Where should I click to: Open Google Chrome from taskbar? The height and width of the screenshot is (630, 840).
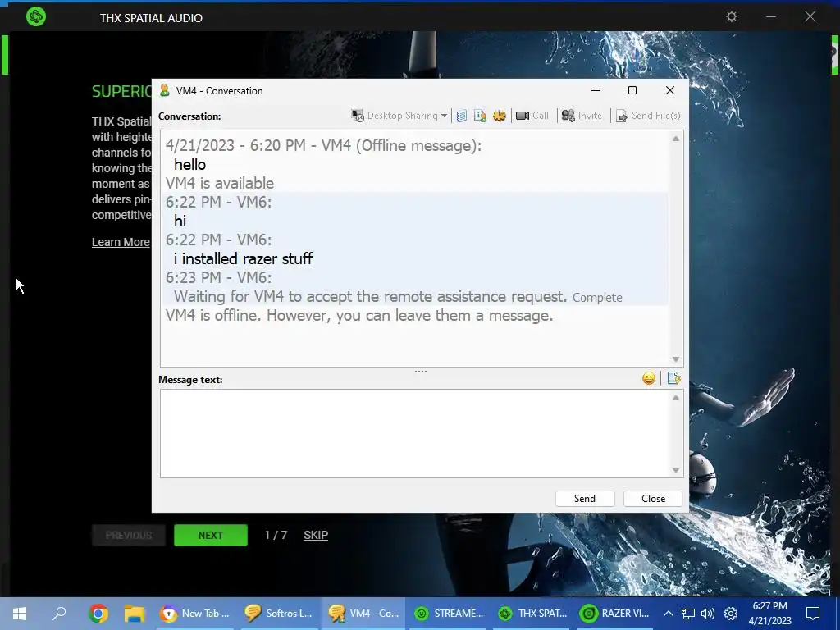point(98,614)
